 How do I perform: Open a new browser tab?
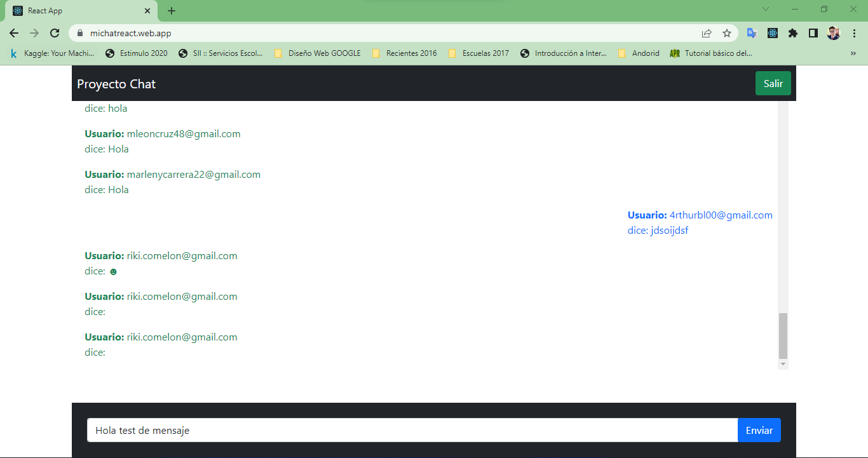172,11
